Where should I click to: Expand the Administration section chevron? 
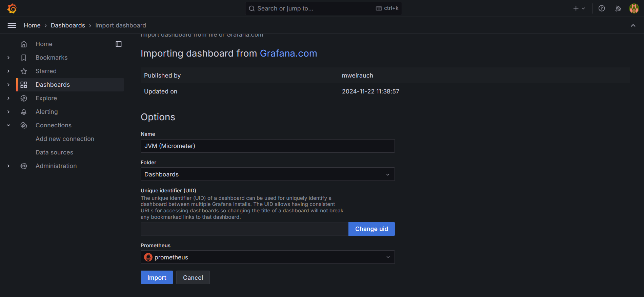click(x=8, y=166)
